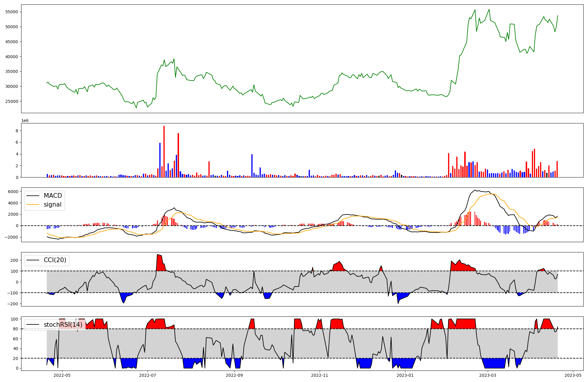The image size is (588, 382).
Task: Click the 55000 price axis tick label
Action: [12, 12]
